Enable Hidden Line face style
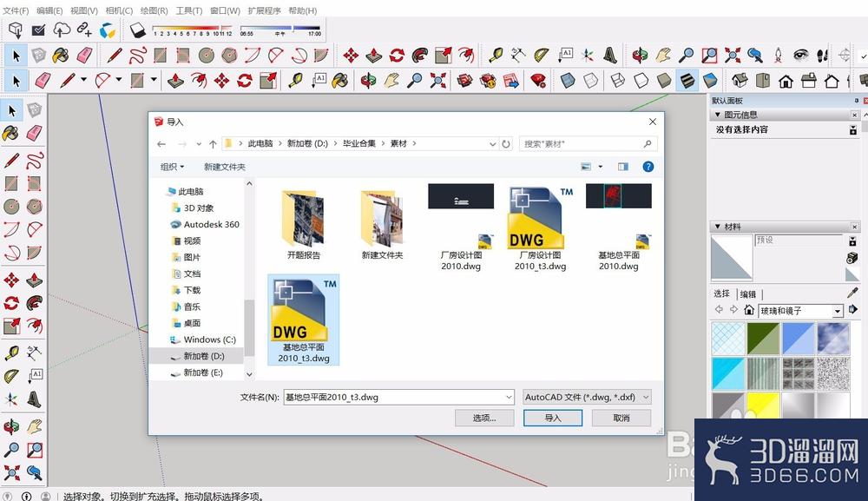 pos(641,82)
